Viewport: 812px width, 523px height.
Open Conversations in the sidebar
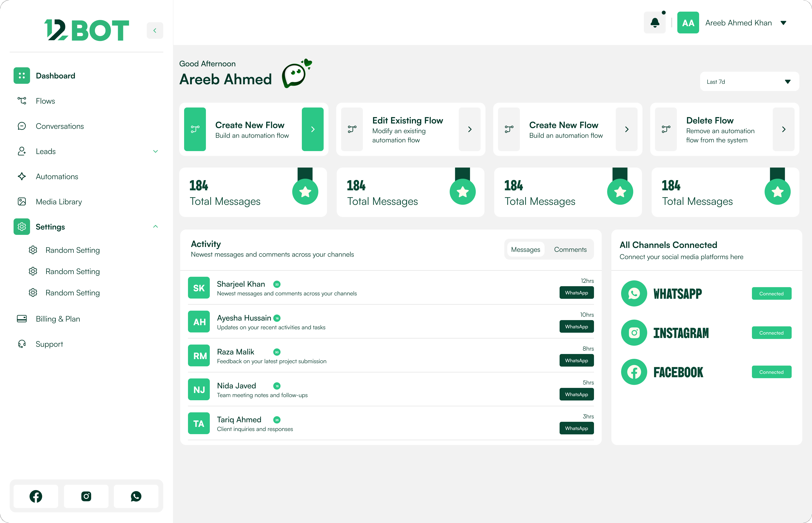(60, 126)
